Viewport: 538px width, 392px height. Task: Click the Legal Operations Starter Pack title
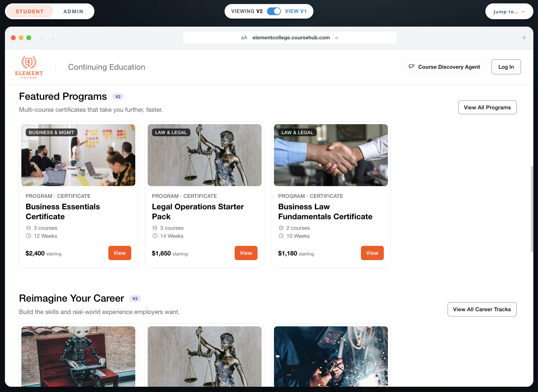click(x=198, y=211)
